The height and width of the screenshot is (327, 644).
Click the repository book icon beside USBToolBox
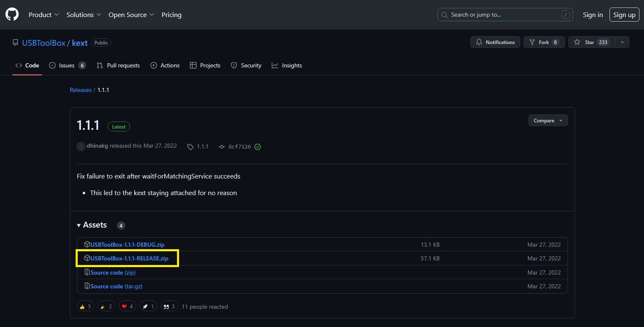[15, 43]
